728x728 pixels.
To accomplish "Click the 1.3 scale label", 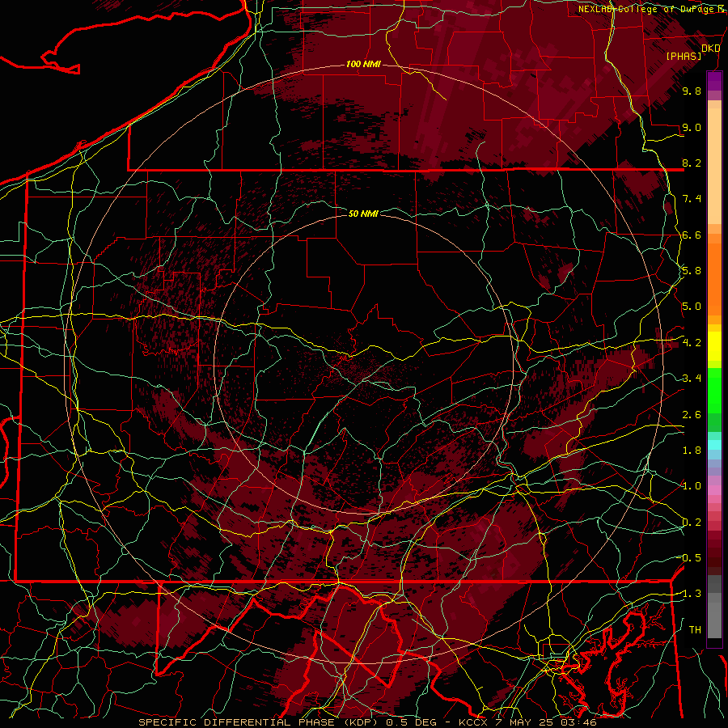I will (x=692, y=594).
